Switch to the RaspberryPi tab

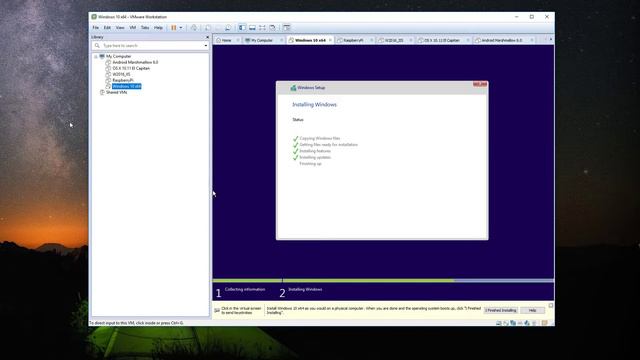coord(353,40)
